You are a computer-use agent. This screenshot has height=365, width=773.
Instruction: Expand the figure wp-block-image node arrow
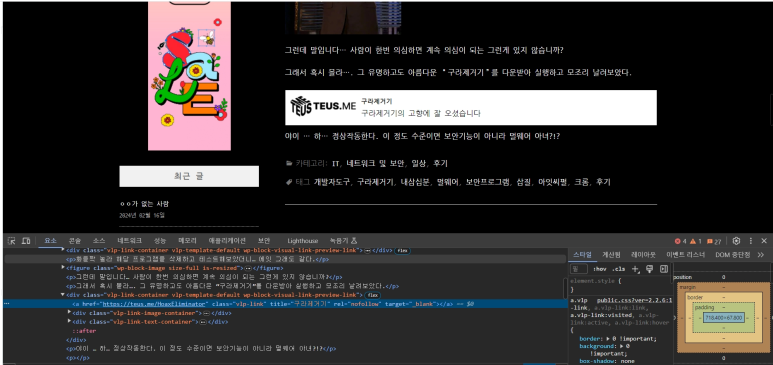click(x=63, y=268)
